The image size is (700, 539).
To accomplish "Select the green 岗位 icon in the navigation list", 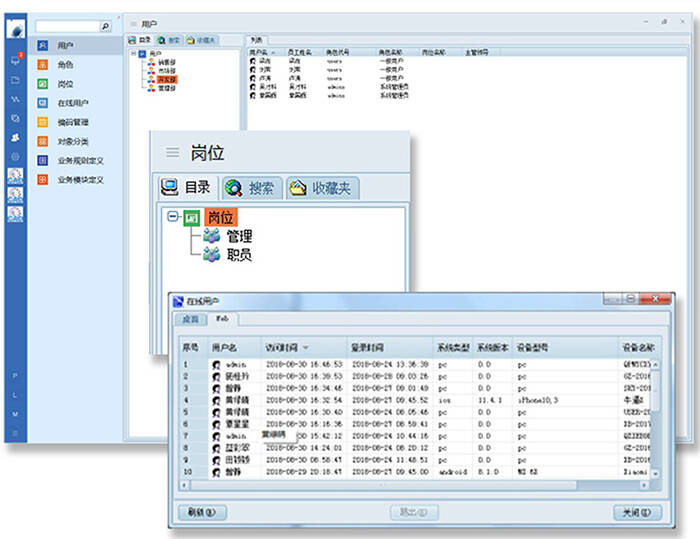I will click(43, 84).
